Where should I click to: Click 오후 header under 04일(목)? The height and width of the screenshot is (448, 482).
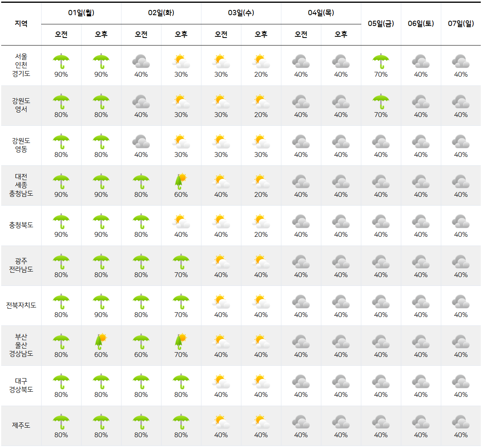tap(341, 34)
